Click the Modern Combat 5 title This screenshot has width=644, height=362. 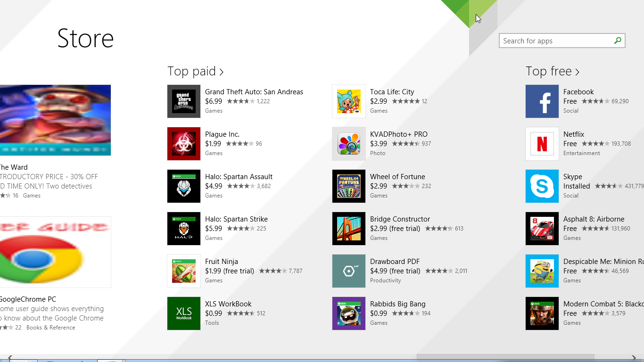point(603,304)
